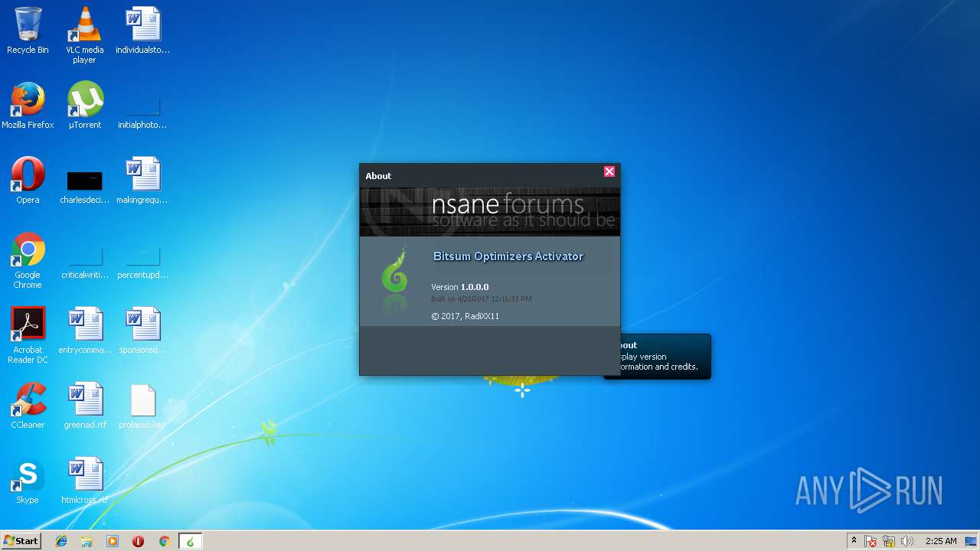Open the taskbar file explorer folder
The image size is (980, 551).
click(x=87, y=541)
